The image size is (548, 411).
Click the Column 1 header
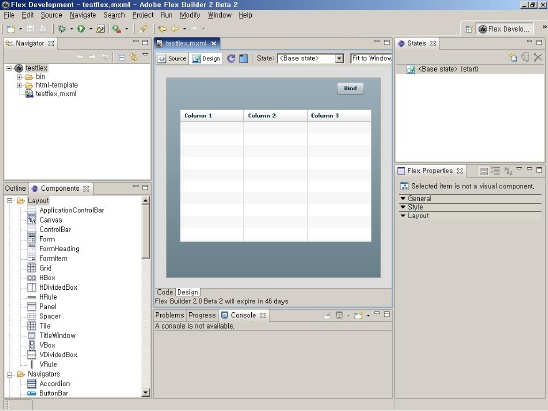212,116
